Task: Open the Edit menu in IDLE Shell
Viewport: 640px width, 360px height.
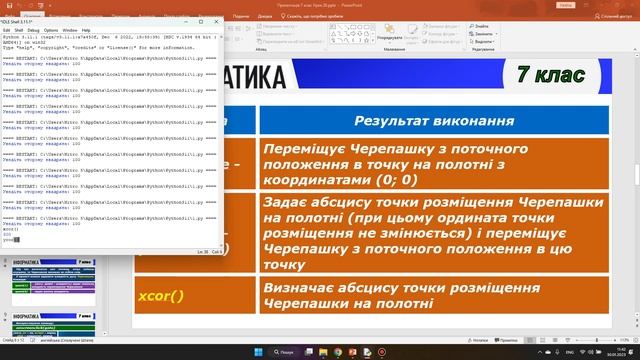Action: tap(7, 30)
